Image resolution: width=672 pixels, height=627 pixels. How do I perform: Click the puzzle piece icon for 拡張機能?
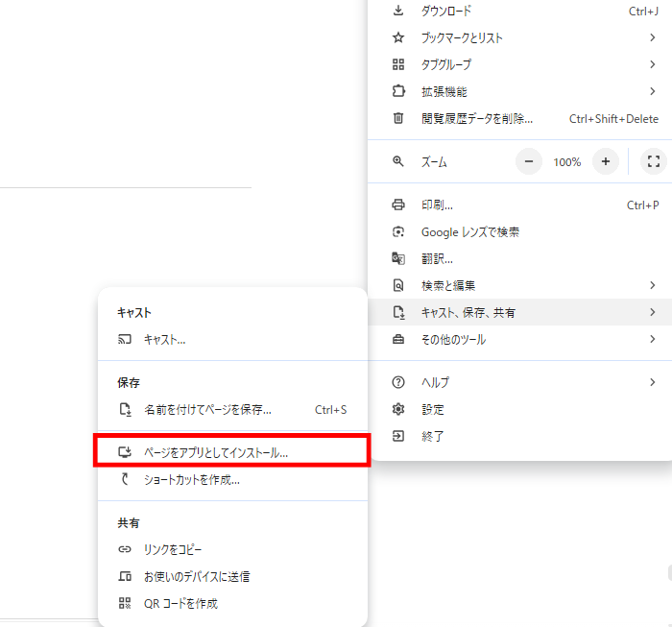click(x=398, y=92)
